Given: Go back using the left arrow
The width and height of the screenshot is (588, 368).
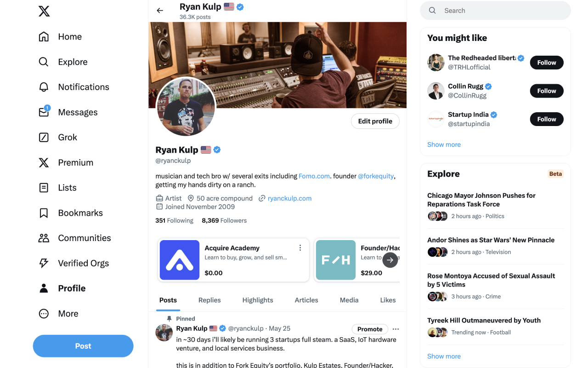Looking at the screenshot, I should click(160, 11).
